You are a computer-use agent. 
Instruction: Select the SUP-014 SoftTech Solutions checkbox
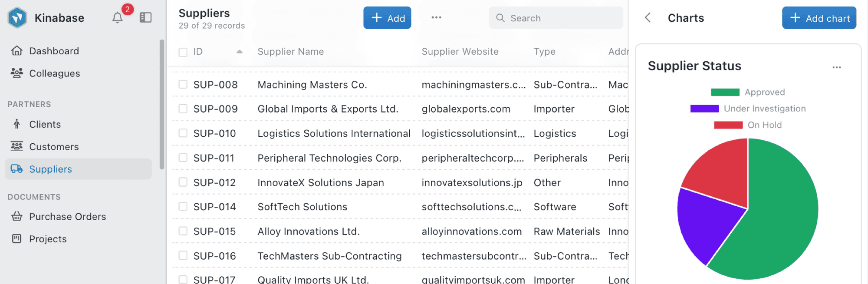click(183, 207)
